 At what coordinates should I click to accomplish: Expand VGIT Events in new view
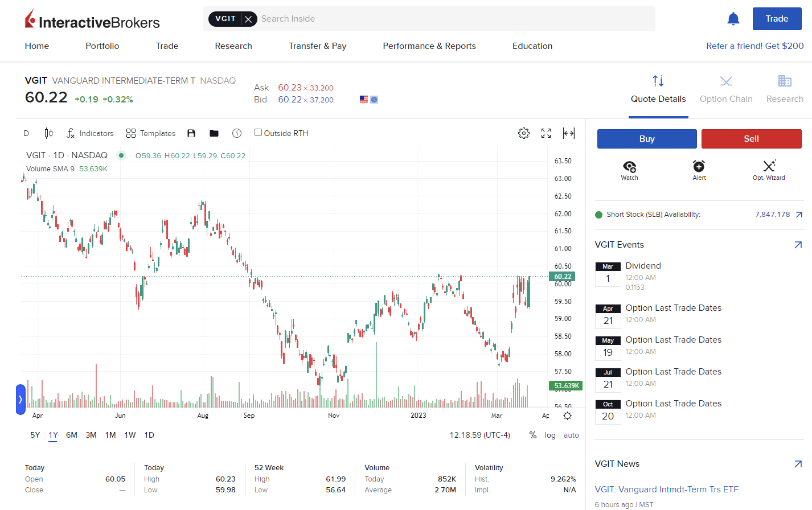click(798, 245)
